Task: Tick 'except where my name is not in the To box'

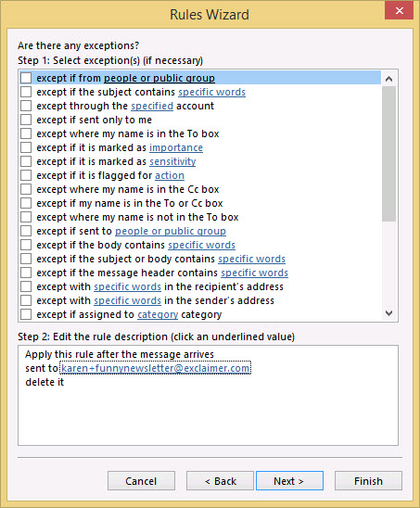Action: [26, 217]
